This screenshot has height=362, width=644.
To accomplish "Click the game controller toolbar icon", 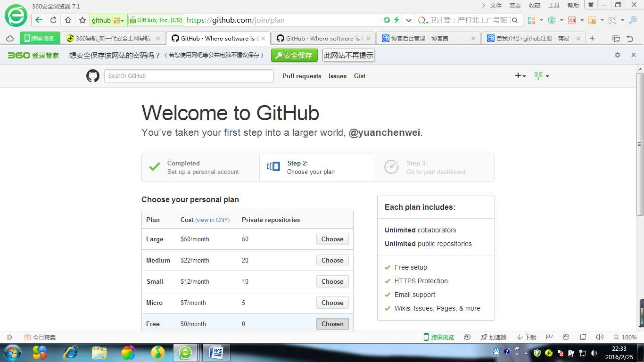I will click(x=612, y=20).
